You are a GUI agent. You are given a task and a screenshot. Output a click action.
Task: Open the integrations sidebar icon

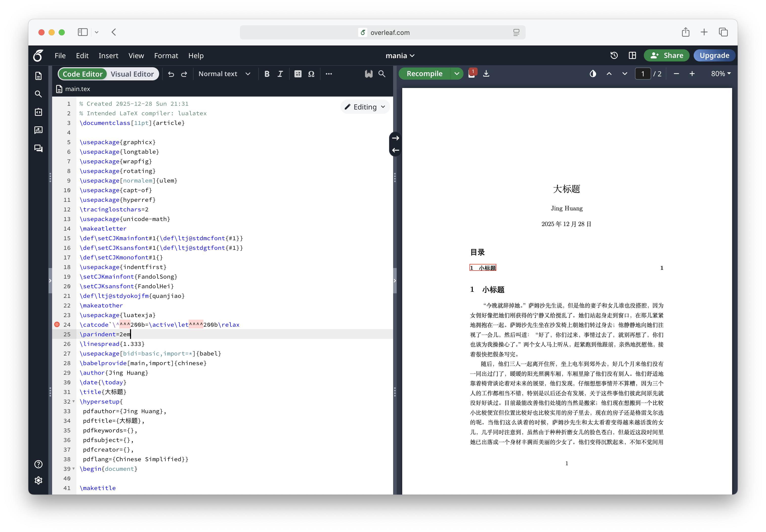38,112
